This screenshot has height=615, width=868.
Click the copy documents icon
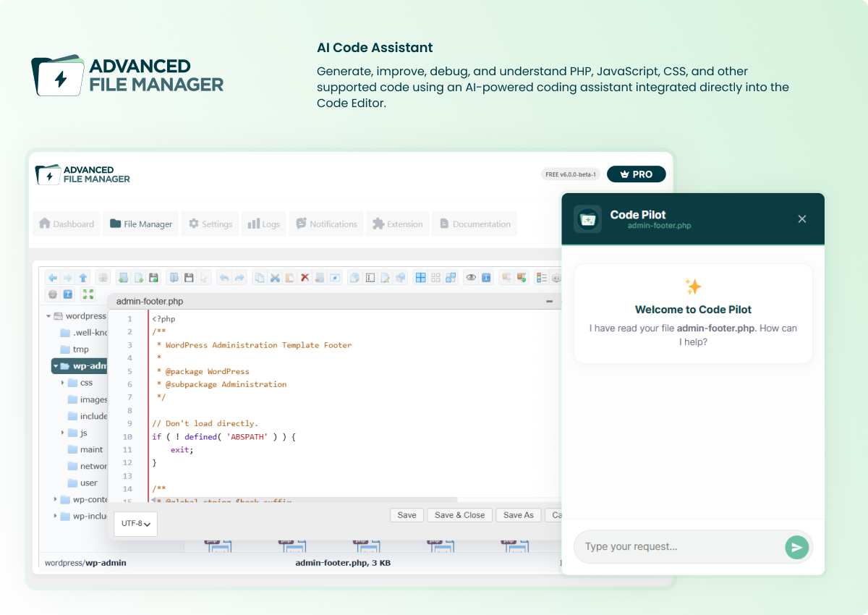[260, 277]
